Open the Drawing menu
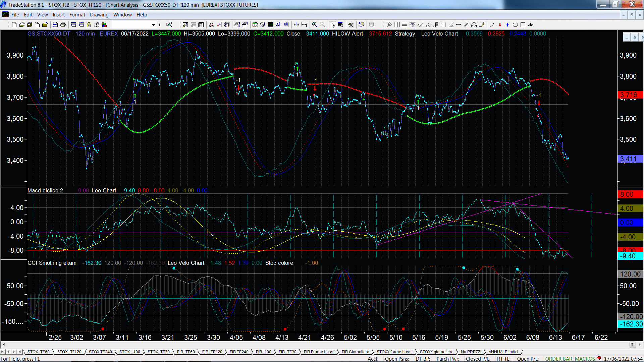This screenshot has width=644, height=362. pyautogui.click(x=99, y=15)
